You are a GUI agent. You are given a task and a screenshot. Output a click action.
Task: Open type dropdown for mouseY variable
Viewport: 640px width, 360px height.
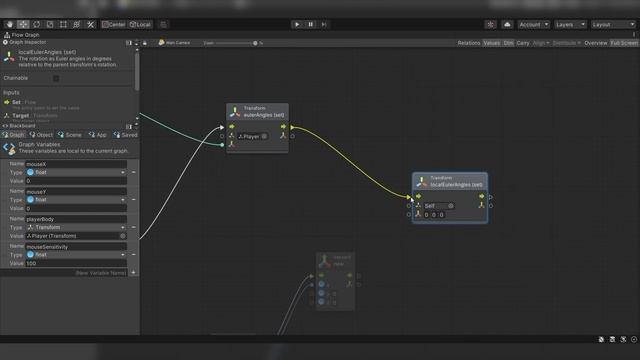(x=76, y=200)
